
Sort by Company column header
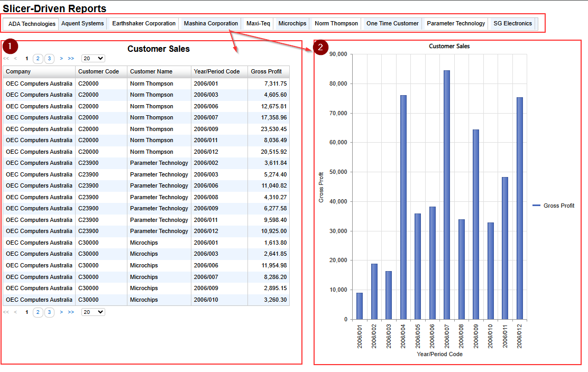(39, 71)
